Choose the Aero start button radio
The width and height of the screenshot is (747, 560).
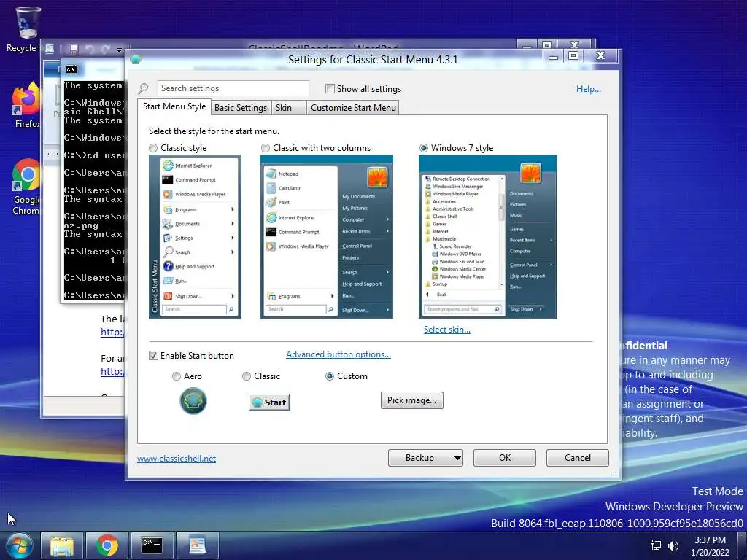[x=177, y=376]
